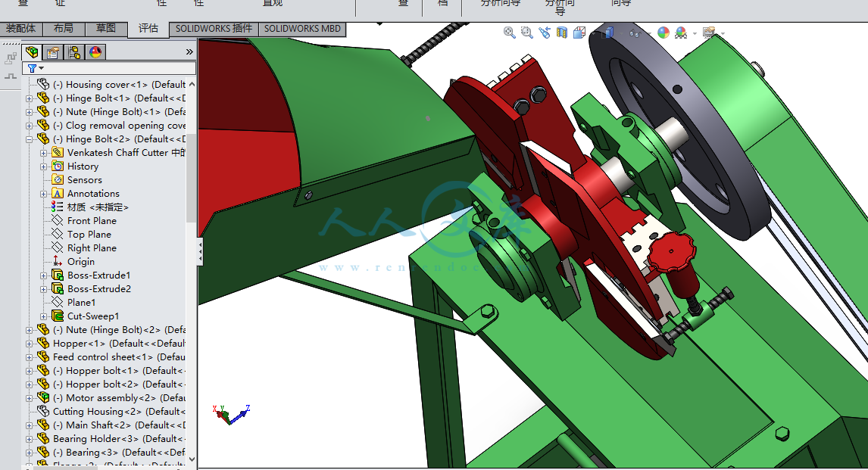
Task: Select the Main Shaft<2> component row
Action: coord(111,425)
